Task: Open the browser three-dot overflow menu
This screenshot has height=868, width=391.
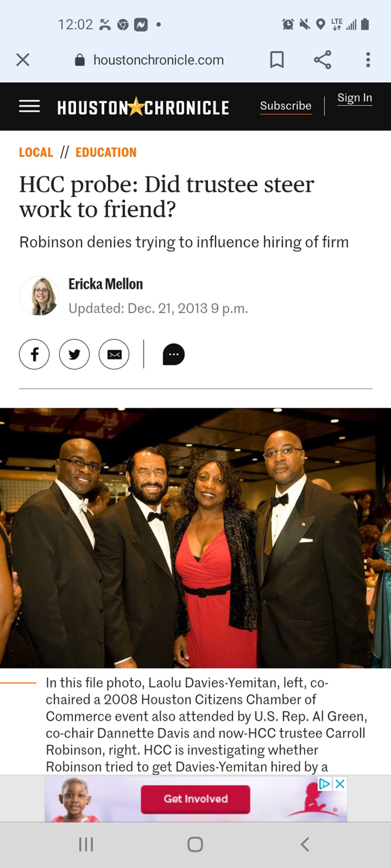Action: tap(368, 60)
